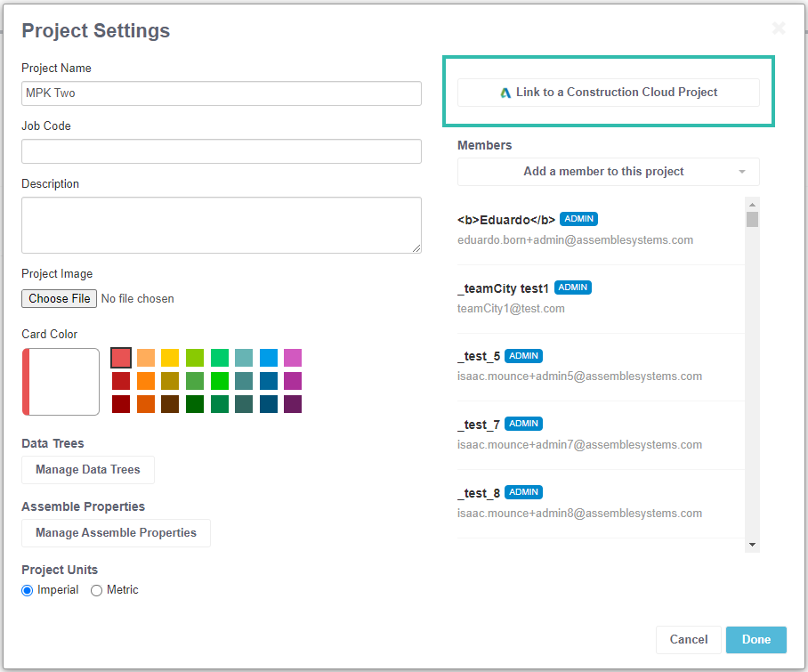Click the Choose File button

pyautogui.click(x=59, y=299)
